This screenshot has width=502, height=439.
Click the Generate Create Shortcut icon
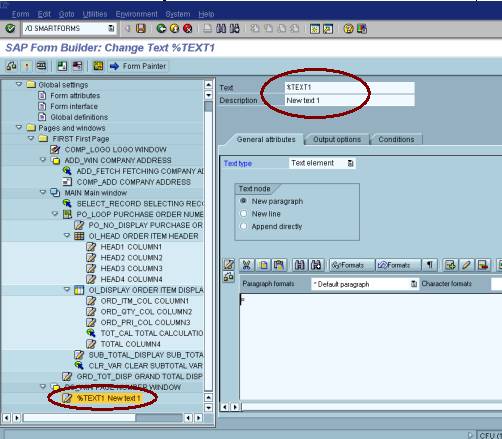(327, 29)
